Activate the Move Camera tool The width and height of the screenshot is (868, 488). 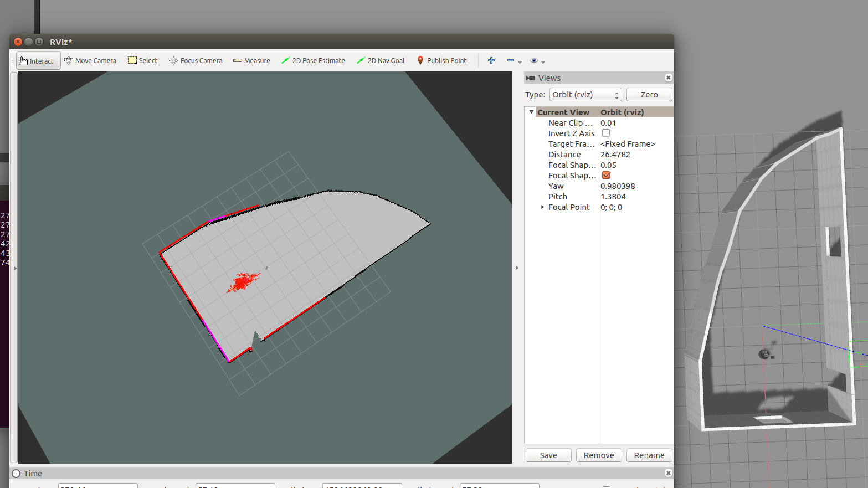pyautogui.click(x=90, y=60)
